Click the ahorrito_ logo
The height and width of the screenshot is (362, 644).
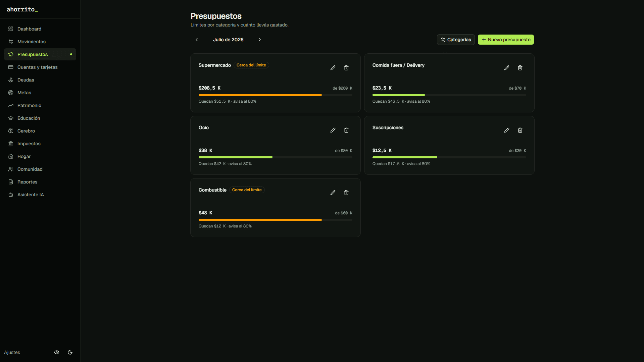[x=22, y=9]
